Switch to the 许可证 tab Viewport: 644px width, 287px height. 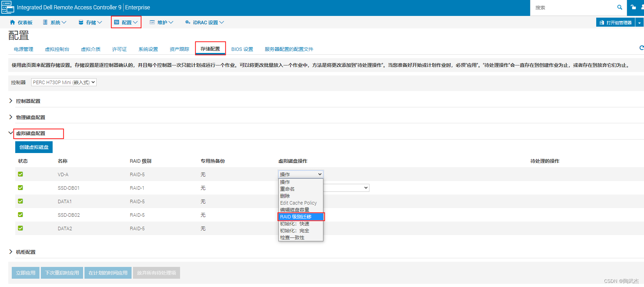[x=119, y=49]
